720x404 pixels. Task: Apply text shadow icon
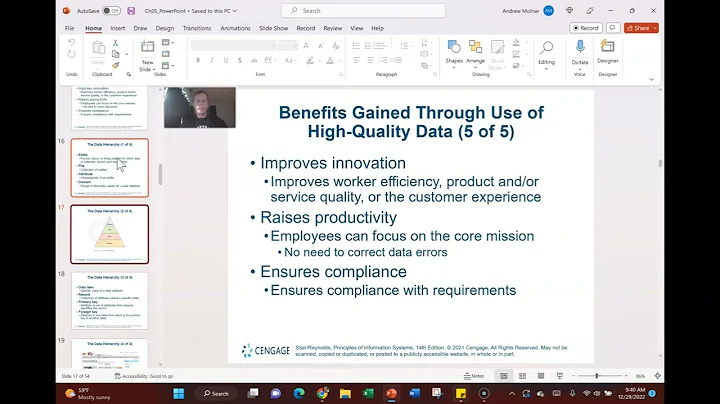pos(240,60)
